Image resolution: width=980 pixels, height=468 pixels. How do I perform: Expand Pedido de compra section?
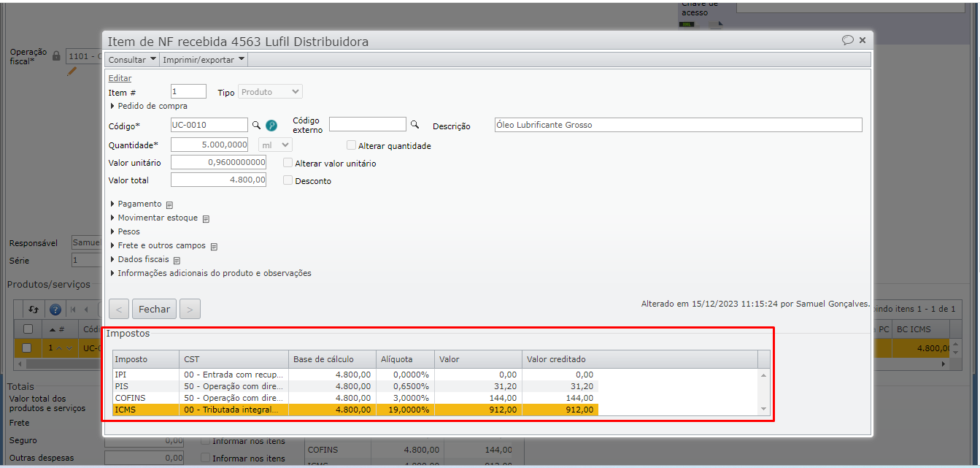point(148,106)
